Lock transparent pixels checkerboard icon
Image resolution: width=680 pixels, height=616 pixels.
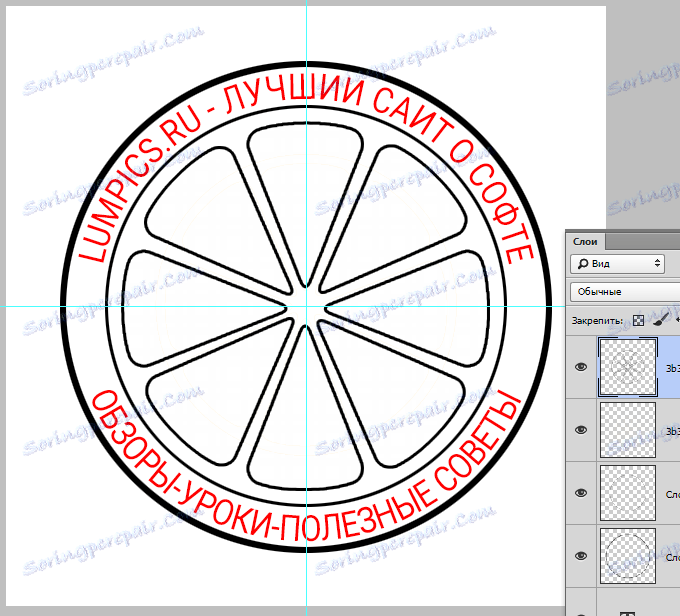(638, 321)
